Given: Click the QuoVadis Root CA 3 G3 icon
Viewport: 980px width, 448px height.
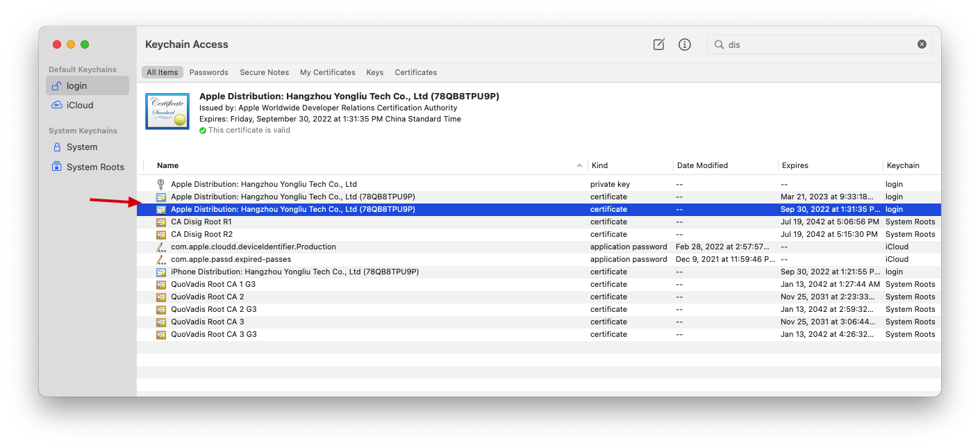Looking at the screenshot, I should tap(161, 334).
